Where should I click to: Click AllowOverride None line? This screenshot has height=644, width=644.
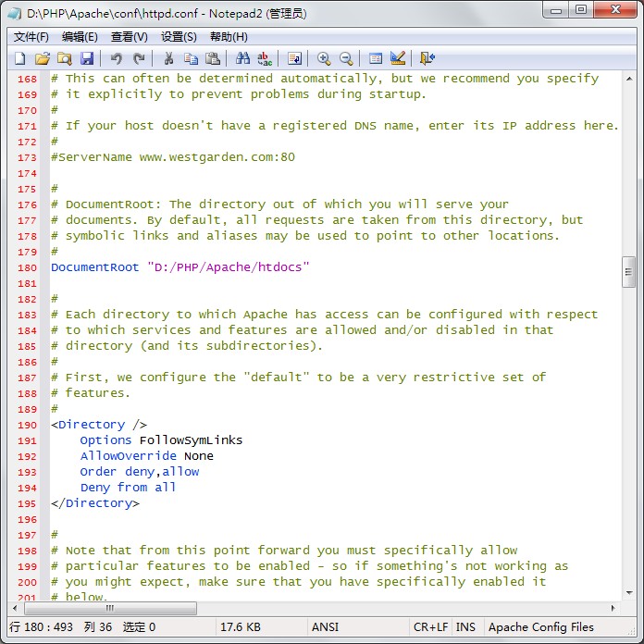pyautogui.click(x=146, y=456)
